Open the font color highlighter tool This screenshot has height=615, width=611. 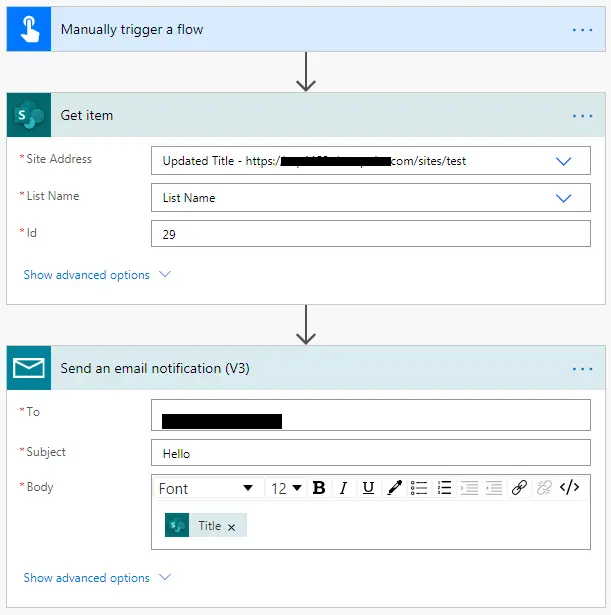[394, 488]
